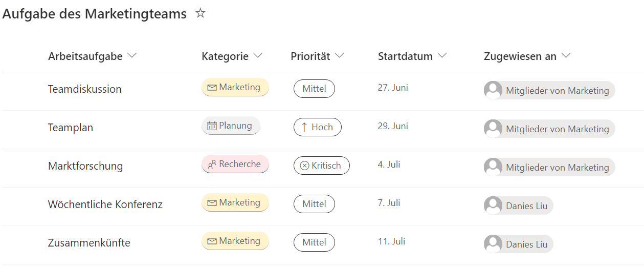Favorite the list with the star icon
Viewport: 644px width, 267px height.
click(201, 13)
